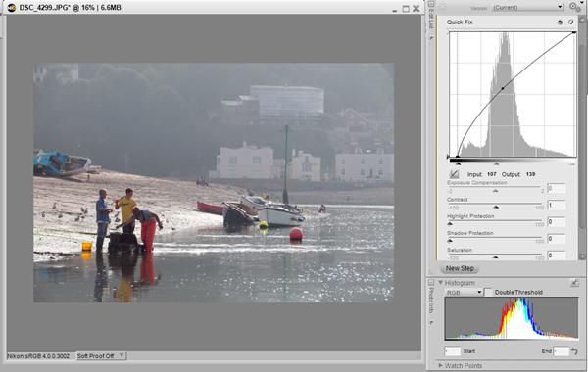Click the New Step button
588x372 pixels.
(460, 268)
